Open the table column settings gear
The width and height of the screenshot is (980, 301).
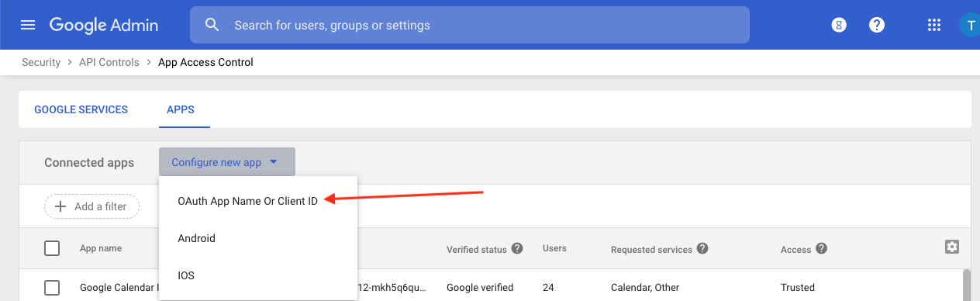click(952, 247)
